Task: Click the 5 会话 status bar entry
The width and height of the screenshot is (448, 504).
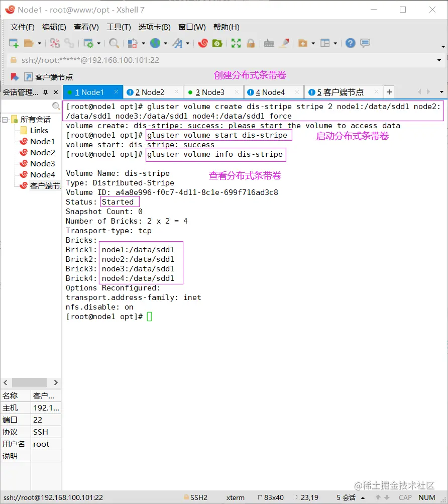Action: tap(346, 497)
